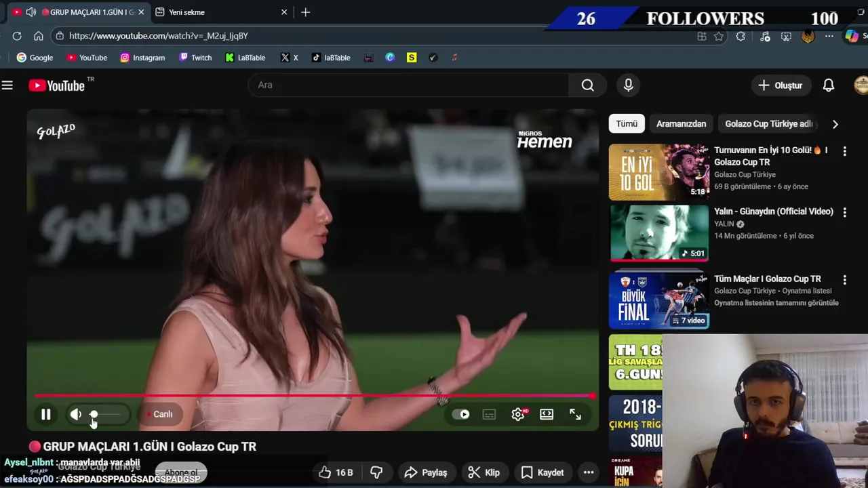Open more actions menu below the video

589,472
